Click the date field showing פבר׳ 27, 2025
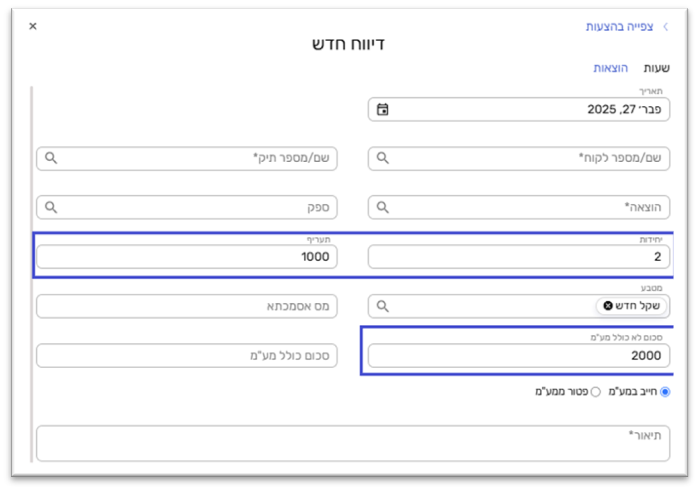Screen dimensions: 699x491 click(x=530, y=109)
